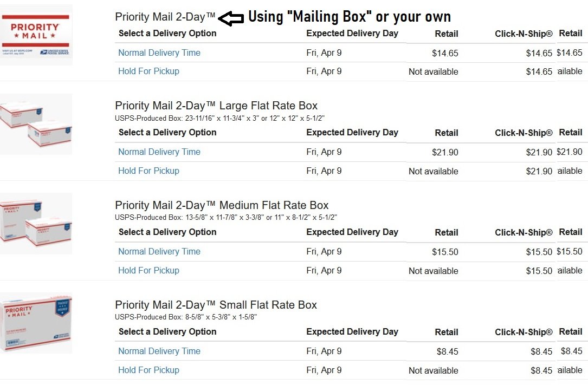
Task: Open Hold For Pickup for Small Flat Rate Box
Action: [148, 370]
